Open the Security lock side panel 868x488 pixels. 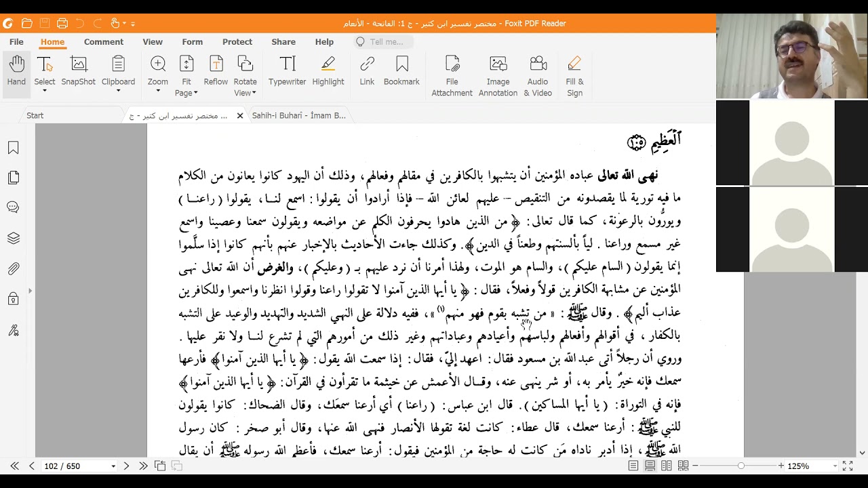(x=14, y=299)
